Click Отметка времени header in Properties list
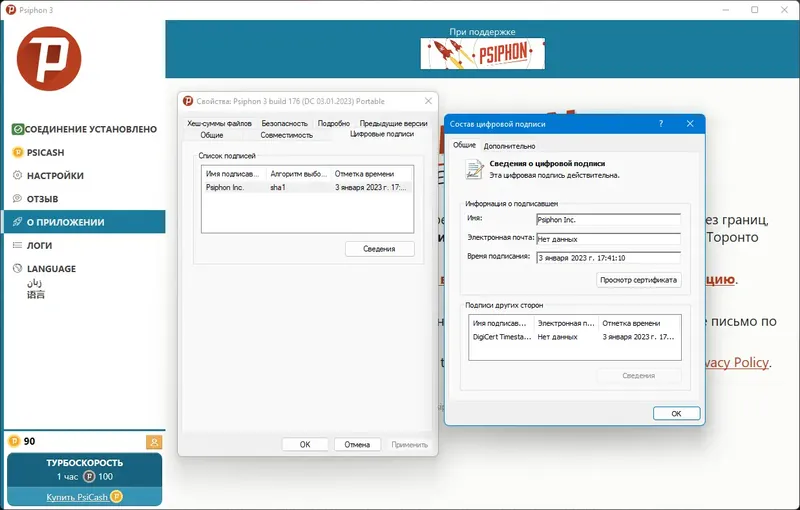Viewport: 800px width, 510px height. (x=371, y=174)
